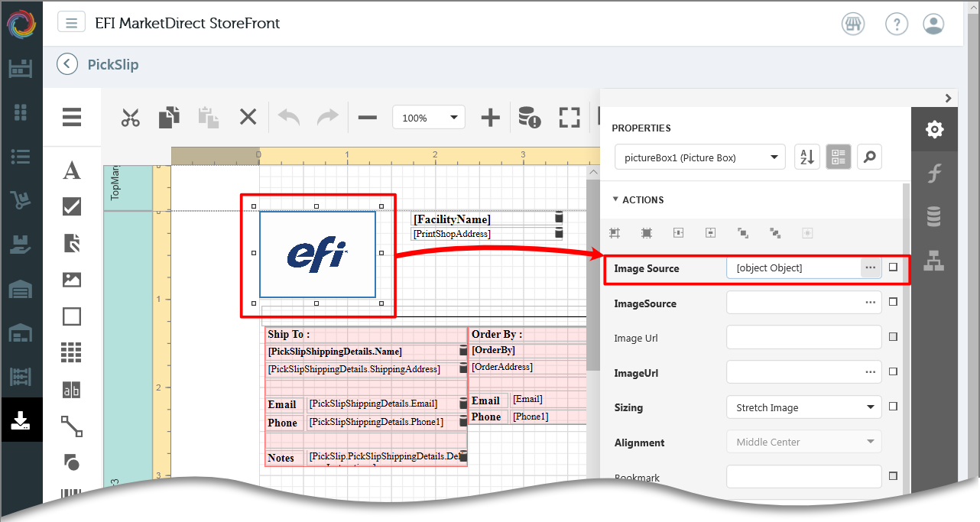Select the Table tool in toolbox
Screen dimensions: 980x522
tap(71, 352)
